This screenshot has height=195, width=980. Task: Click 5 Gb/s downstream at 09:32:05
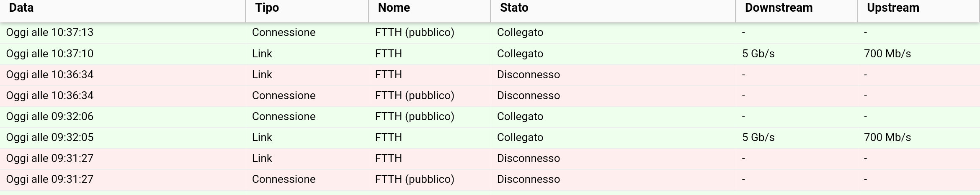(758, 138)
